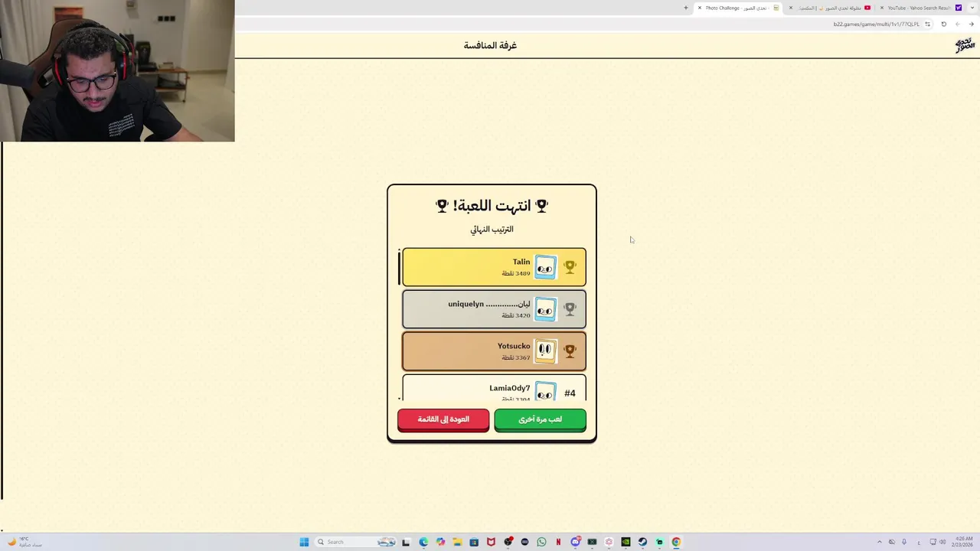This screenshot has width=980, height=551.
Task: Open Microsoft Edge from taskbar
Action: pos(423,542)
